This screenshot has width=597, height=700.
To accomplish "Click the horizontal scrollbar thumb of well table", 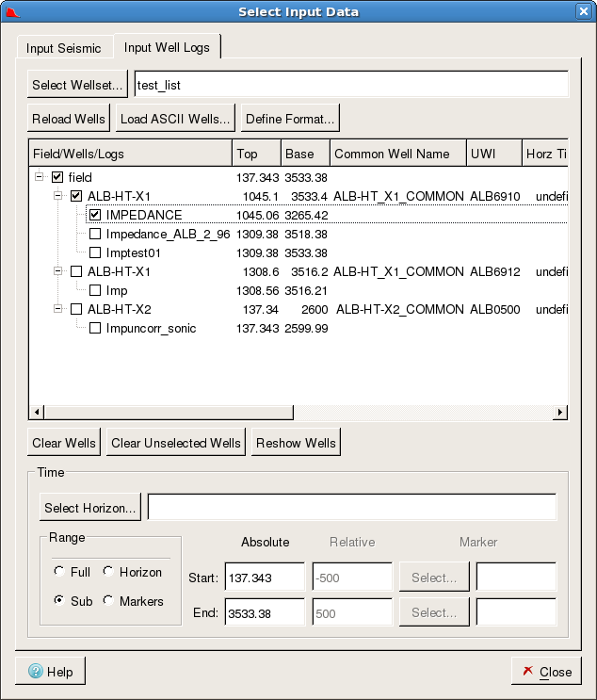I will (169, 412).
